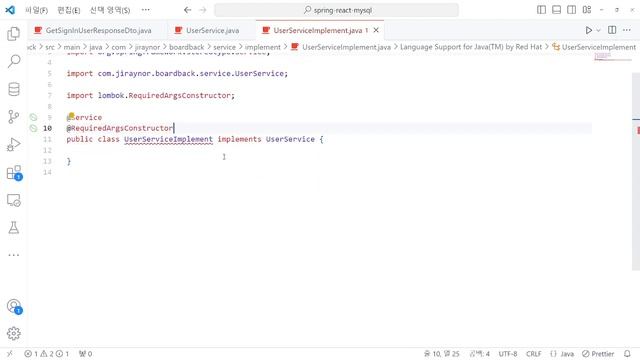Change CRLF end of line sequence
Viewport: 640px width, 360px height.
point(533,353)
